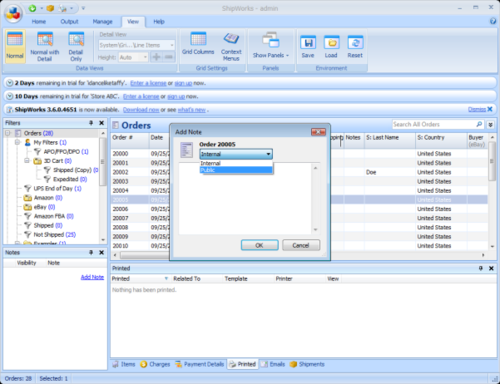
Task: Reset the environment layout
Action: tap(355, 46)
